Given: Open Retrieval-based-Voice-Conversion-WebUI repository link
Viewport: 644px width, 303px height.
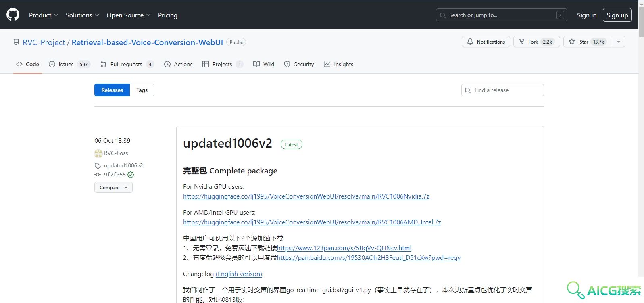Looking at the screenshot, I should [x=147, y=42].
